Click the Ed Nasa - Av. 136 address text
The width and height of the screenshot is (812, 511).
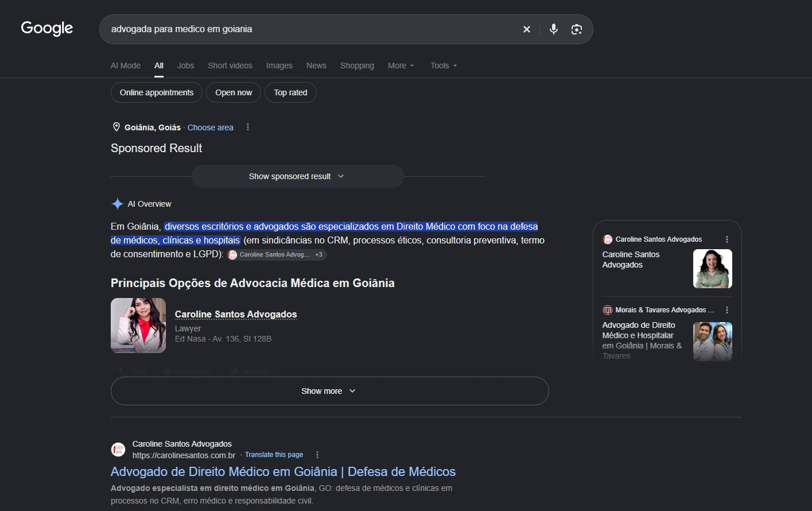tap(223, 339)
